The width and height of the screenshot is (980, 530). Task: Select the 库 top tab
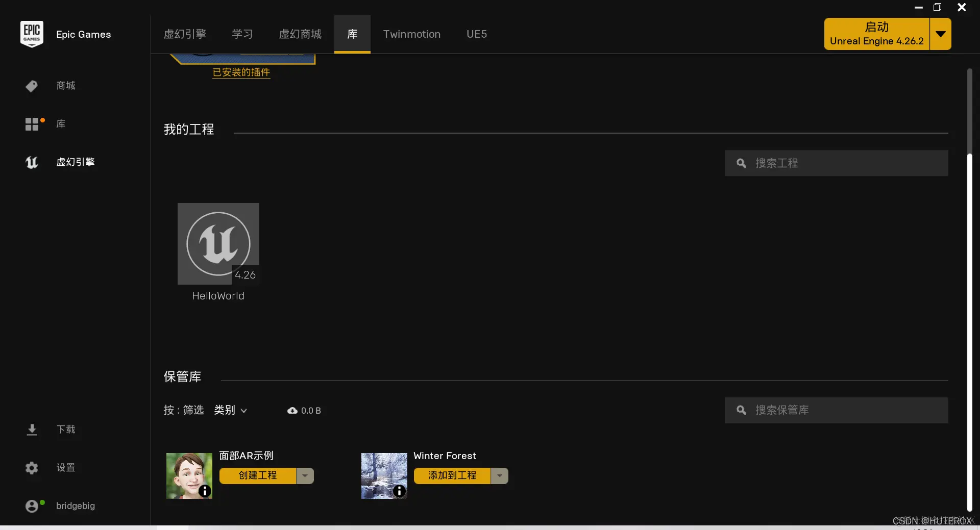tap(352, 34)
